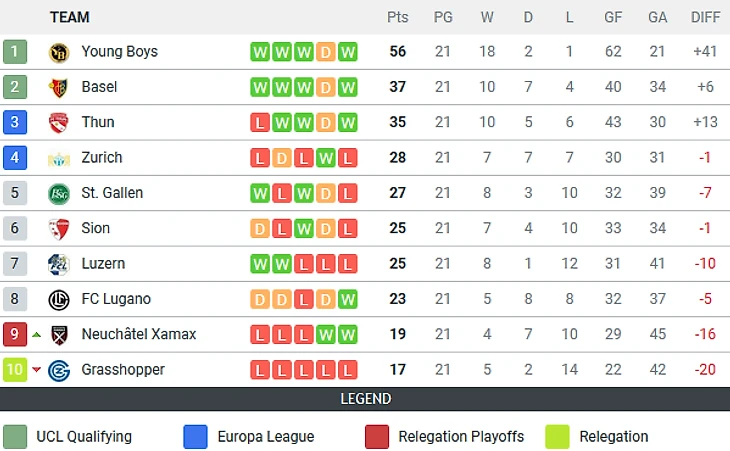Open the Young Boys team name link
Image resolution: width=730 pixels, height=451 pixels.
pos(119,52)
